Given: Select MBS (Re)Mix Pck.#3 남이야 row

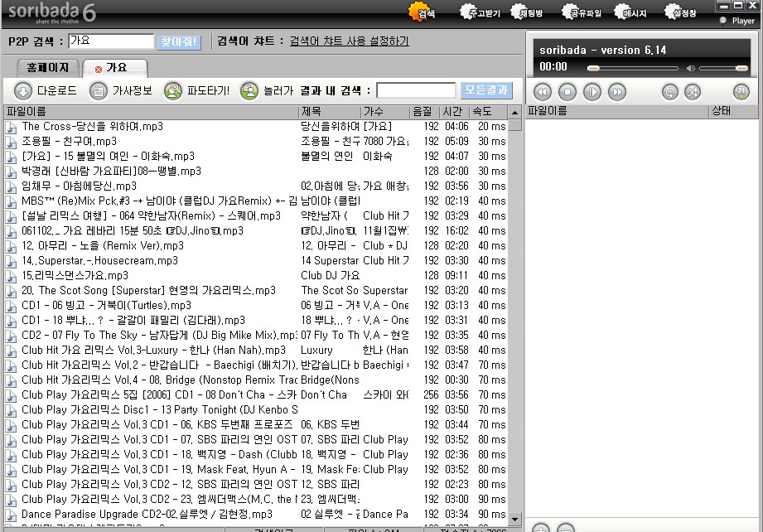Looking at the screenshot, I should click(256, 201).
